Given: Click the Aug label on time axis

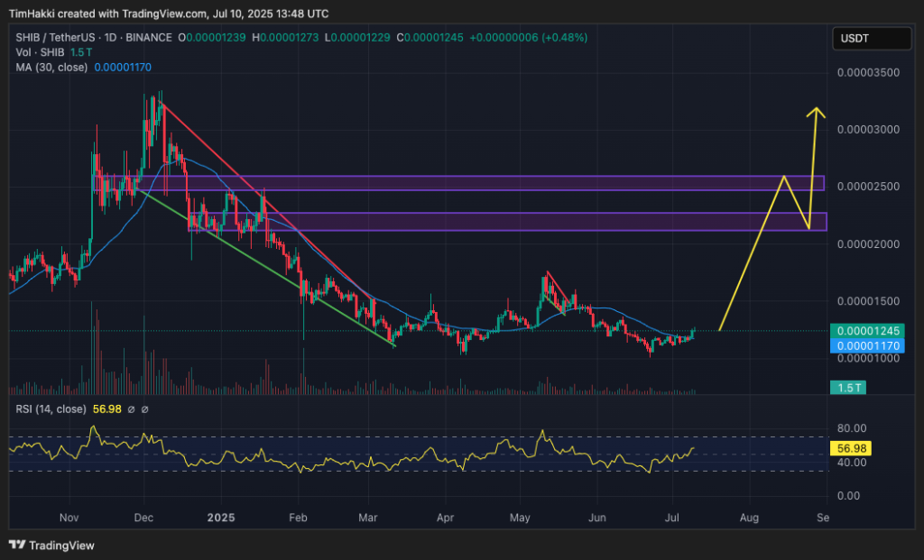Looking at the screenshot, I should (749, 518).
